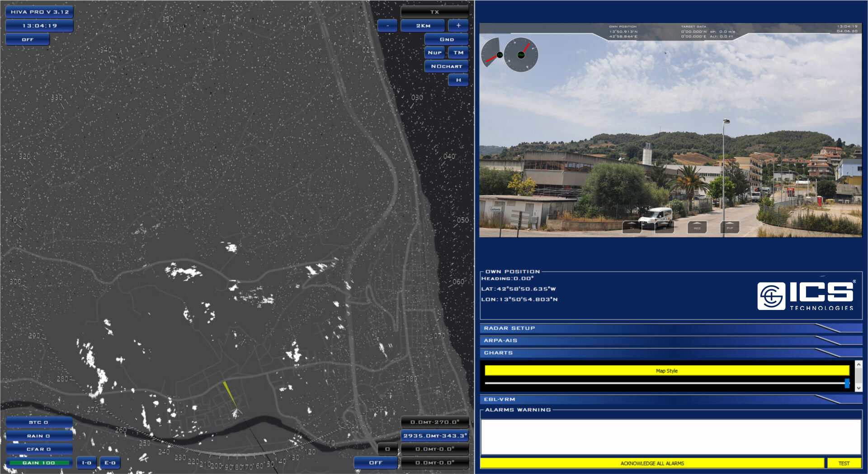
Task: Click the TARGET DATA overlay in video
Action: tap(708, 32)
